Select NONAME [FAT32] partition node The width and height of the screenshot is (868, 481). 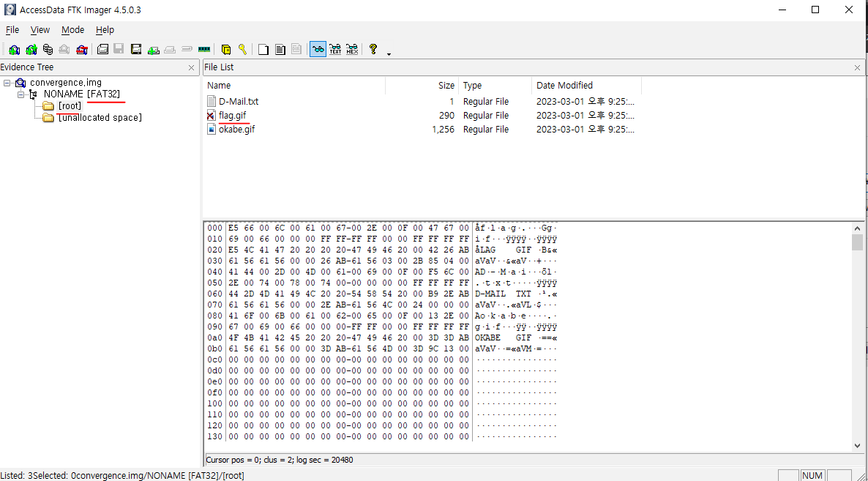[81, 94]
